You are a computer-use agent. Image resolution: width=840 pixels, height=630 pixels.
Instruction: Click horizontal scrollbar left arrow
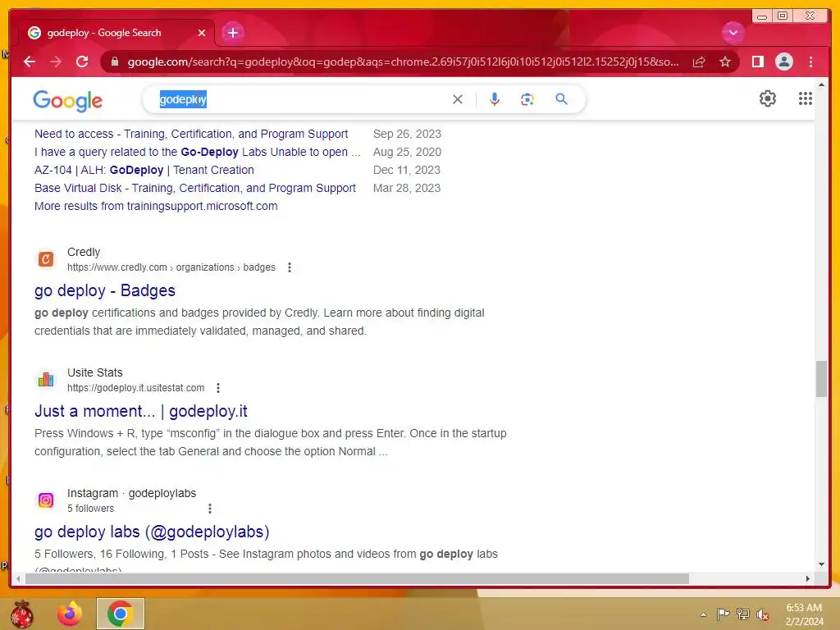tap(18, 578)
